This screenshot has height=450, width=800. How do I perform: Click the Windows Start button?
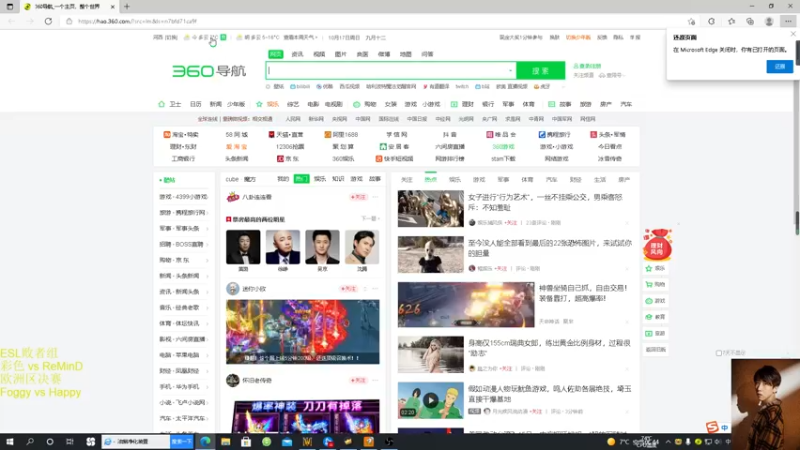(x=10, y=442)
